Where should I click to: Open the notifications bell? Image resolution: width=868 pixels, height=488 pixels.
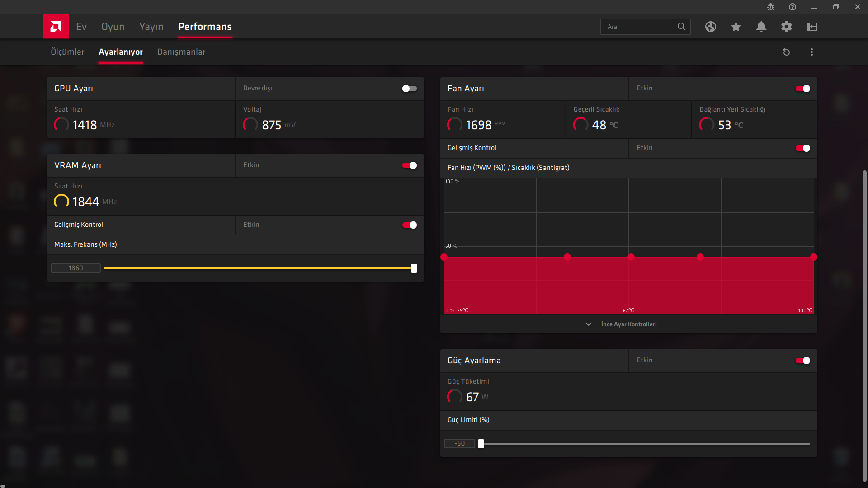click(x=761, y=27)
